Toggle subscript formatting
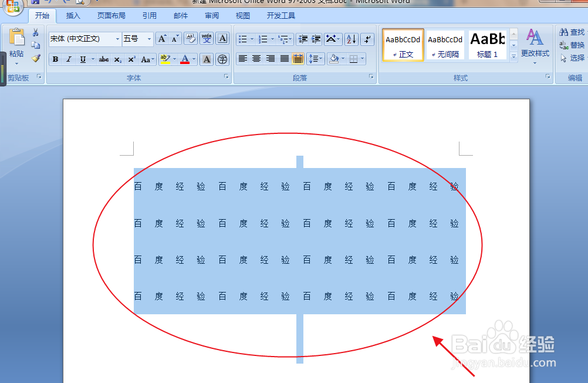This screenshot has height=383, width=588. click(118, 59)
